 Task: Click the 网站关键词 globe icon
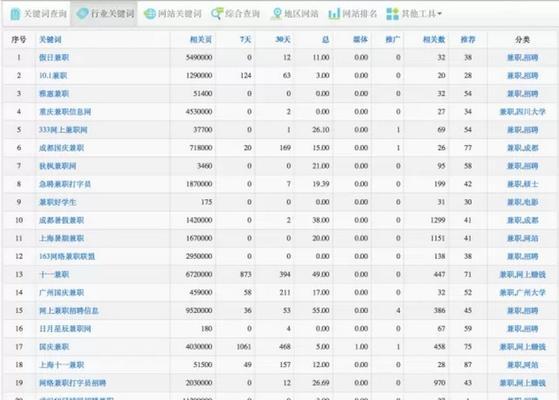(150, 14)
